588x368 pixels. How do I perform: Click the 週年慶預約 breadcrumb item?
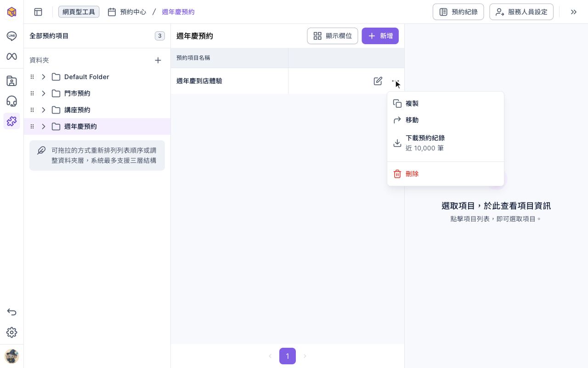(x=178, y=12)
